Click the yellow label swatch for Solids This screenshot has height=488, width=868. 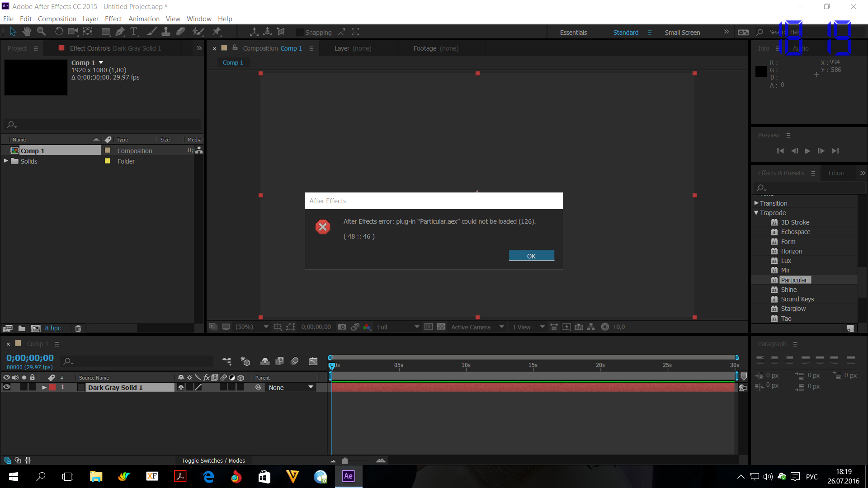point(108,161)
